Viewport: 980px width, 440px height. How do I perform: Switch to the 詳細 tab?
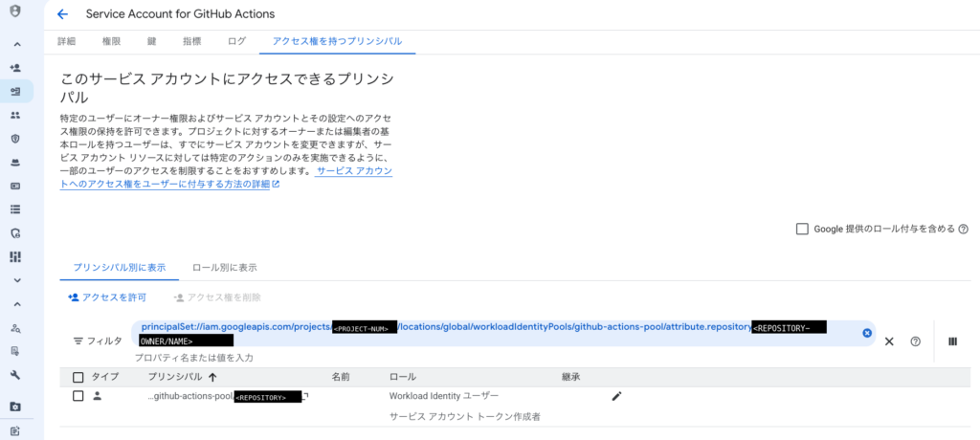(x=66, y=41)
